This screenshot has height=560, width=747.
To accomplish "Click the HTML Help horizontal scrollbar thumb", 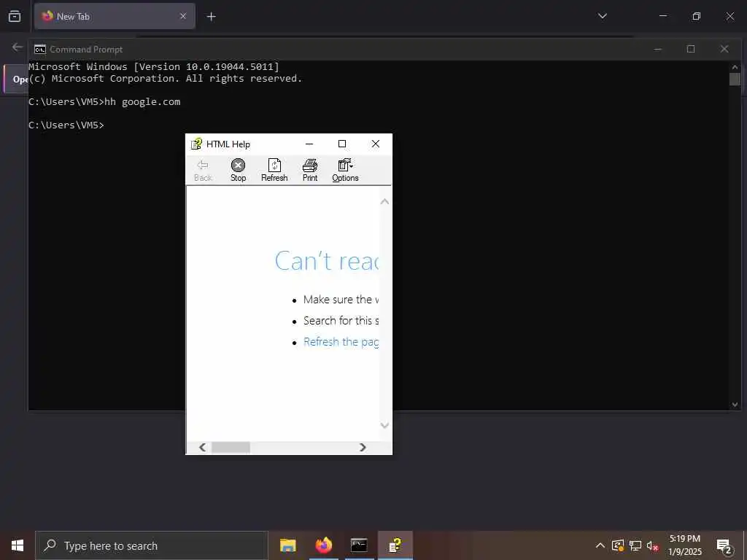I will [231, 447].
